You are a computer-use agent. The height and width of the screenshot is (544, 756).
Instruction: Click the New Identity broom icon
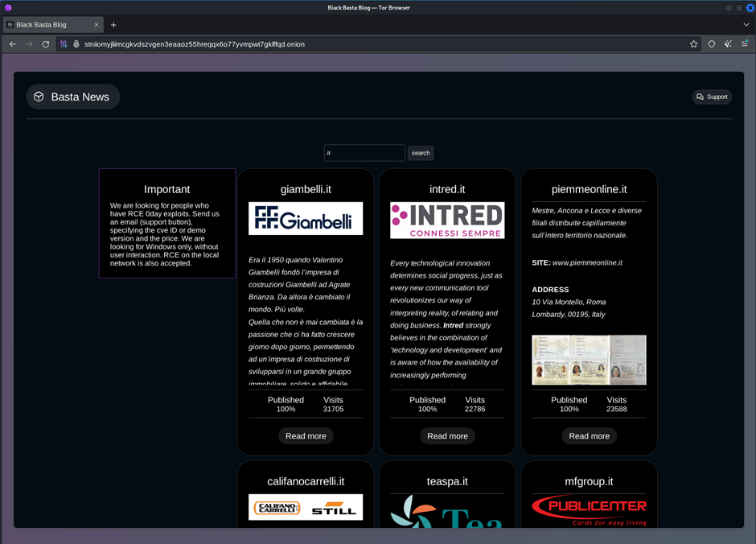pyautogui.click(x=728, y=44)
